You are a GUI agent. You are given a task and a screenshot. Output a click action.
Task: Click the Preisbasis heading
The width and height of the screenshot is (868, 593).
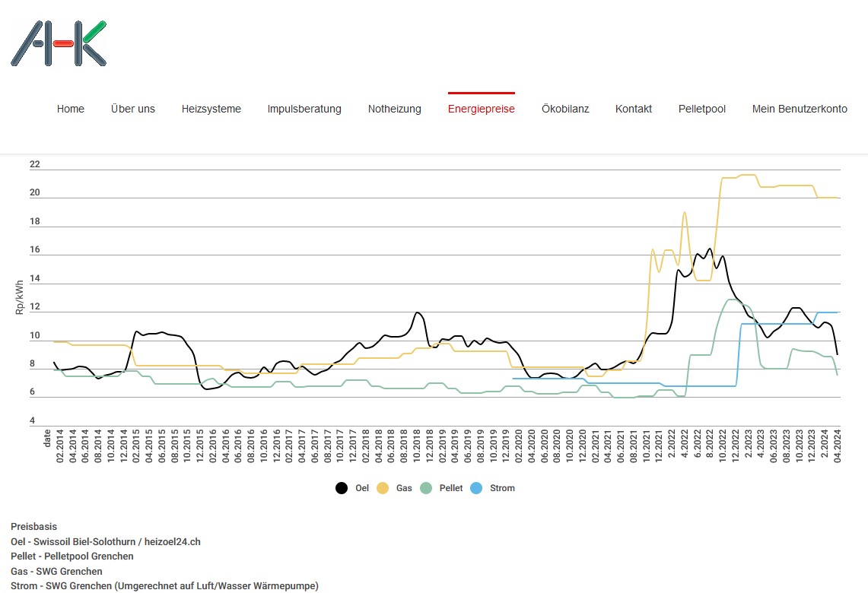33,527
